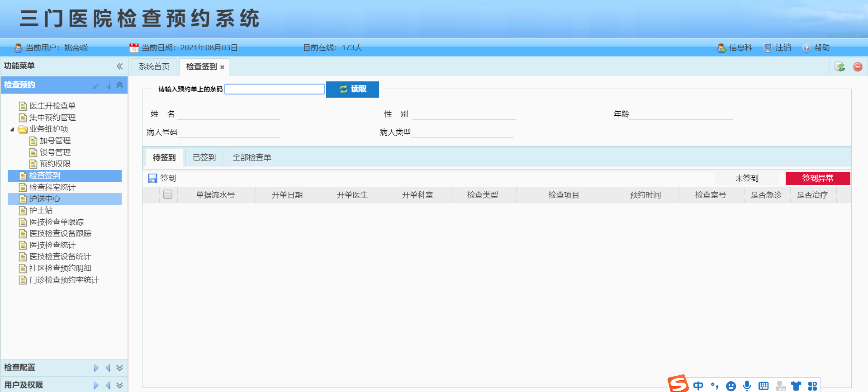The image size is (868, 392).
Task: Collapse the 业务维护项 tree folder
Action: pyautogui.click(x=12, y=129)
